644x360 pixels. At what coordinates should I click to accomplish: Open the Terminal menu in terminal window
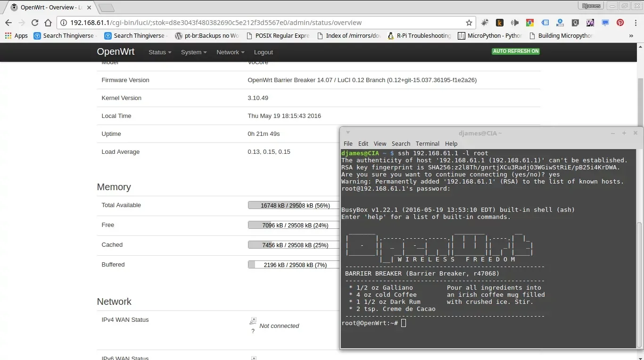tap(428, 143)
